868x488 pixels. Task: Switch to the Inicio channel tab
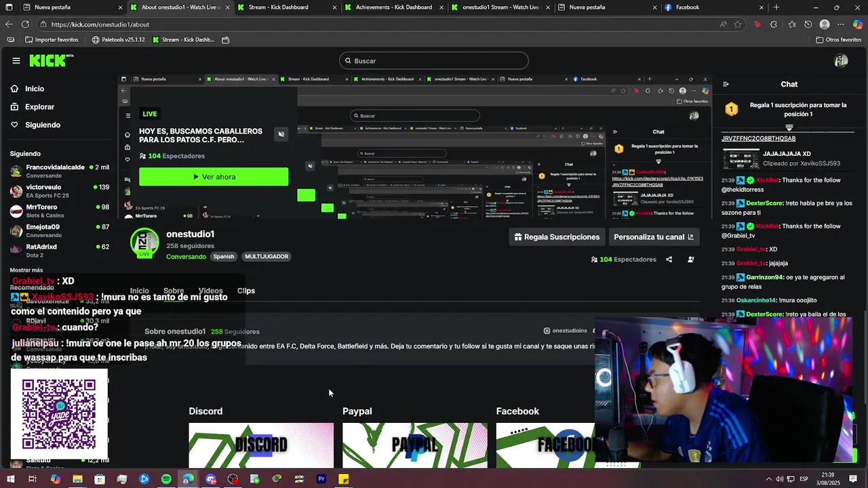click(139, 291)
